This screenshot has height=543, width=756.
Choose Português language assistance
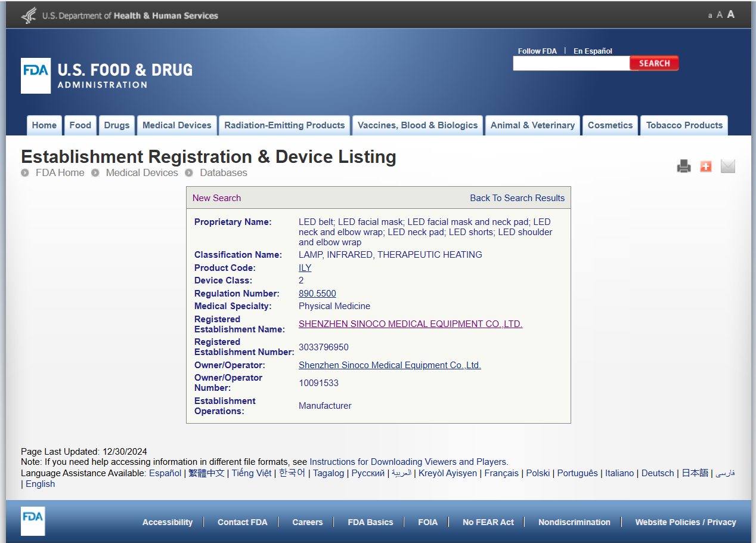[x=578, y=473]
